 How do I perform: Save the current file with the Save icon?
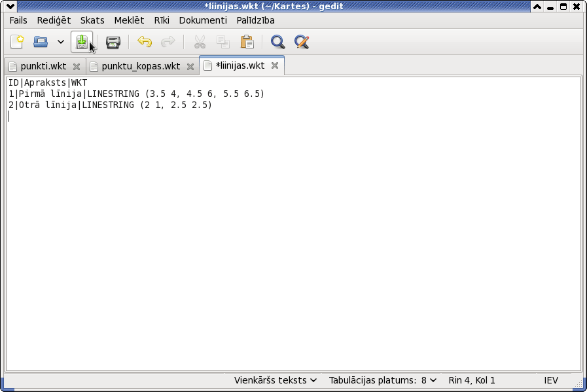coord(82,42)
